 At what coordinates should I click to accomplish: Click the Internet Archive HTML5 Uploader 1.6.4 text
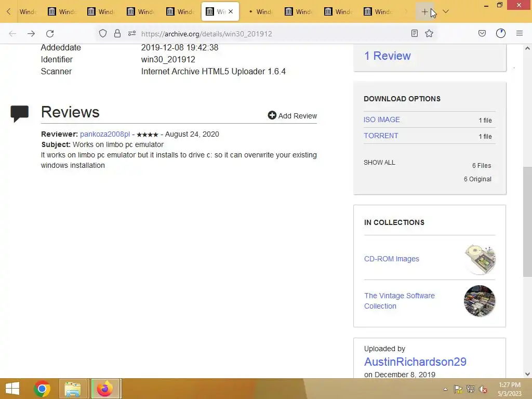pos(213,71)
